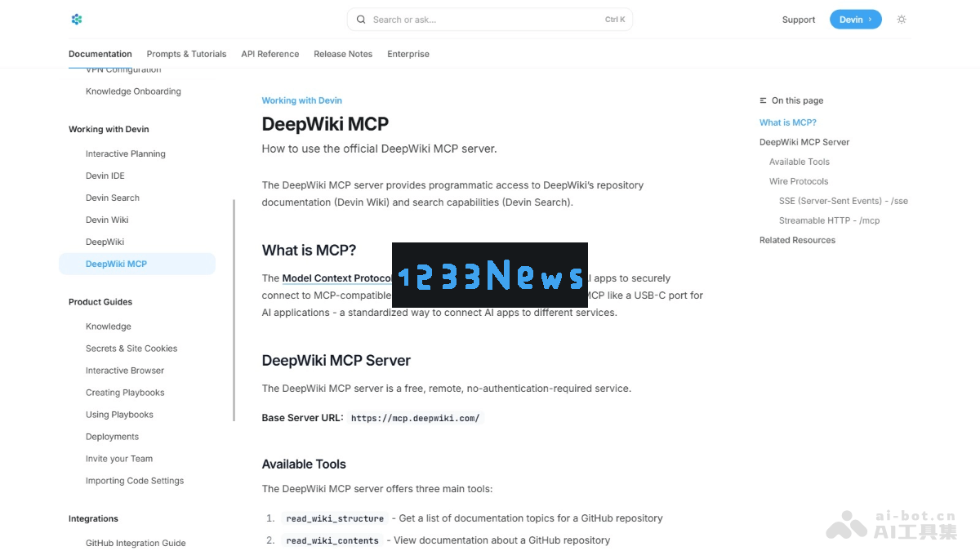
Task: Jump to DeepWiki MCP Server in contents
Action: (x=804, y=142)
